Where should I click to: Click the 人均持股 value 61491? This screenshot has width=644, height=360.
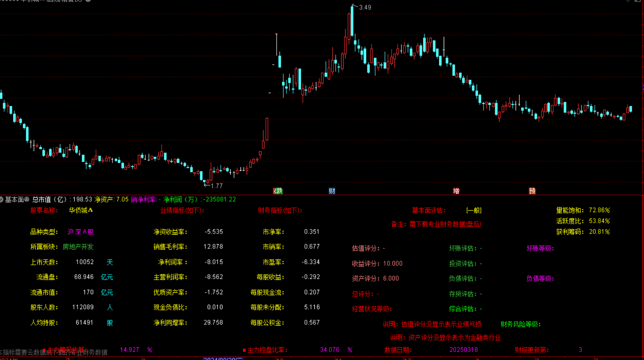tap(85, 323)
